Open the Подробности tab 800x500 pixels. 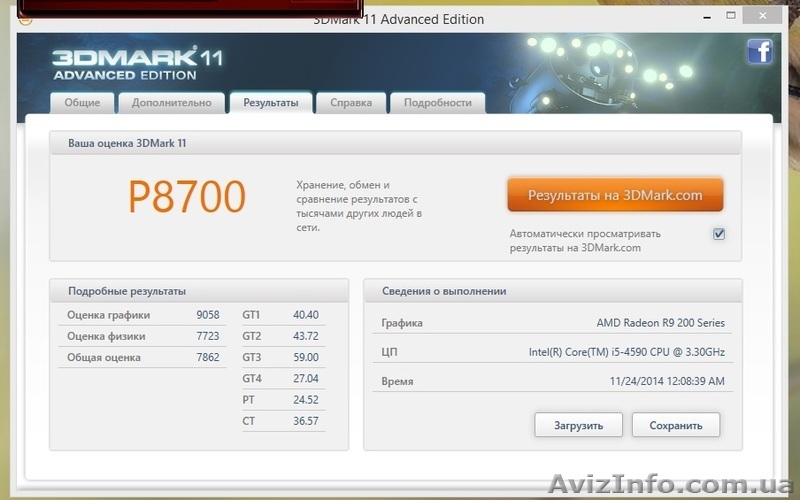(x=438, y=103)
